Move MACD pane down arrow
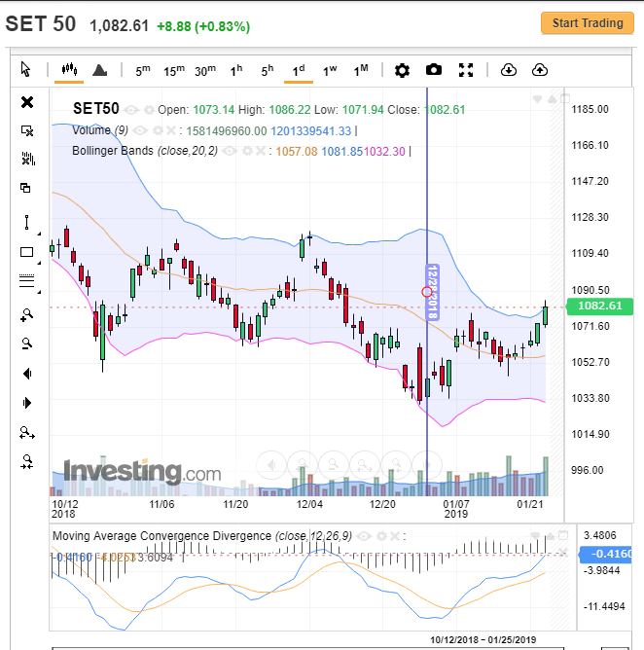 [x=535, y=535]
